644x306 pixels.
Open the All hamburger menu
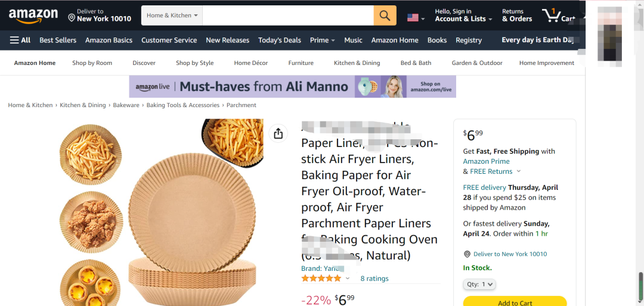click(x=20, y=40)
